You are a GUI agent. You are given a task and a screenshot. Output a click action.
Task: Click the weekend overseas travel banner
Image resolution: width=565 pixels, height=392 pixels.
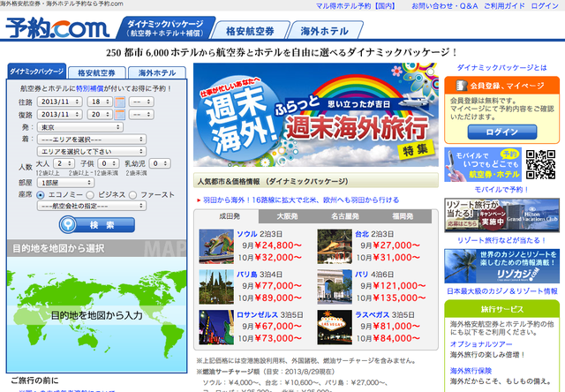point(316,115)
